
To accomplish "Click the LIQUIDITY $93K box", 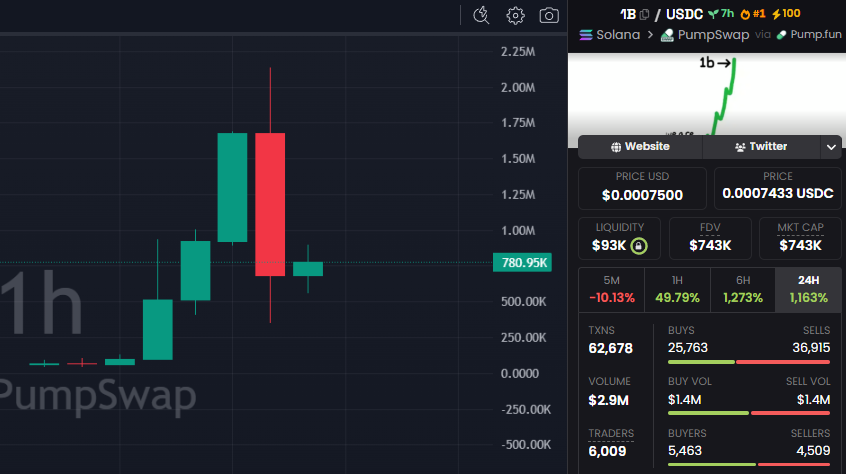I will click(x=619, y=238).
